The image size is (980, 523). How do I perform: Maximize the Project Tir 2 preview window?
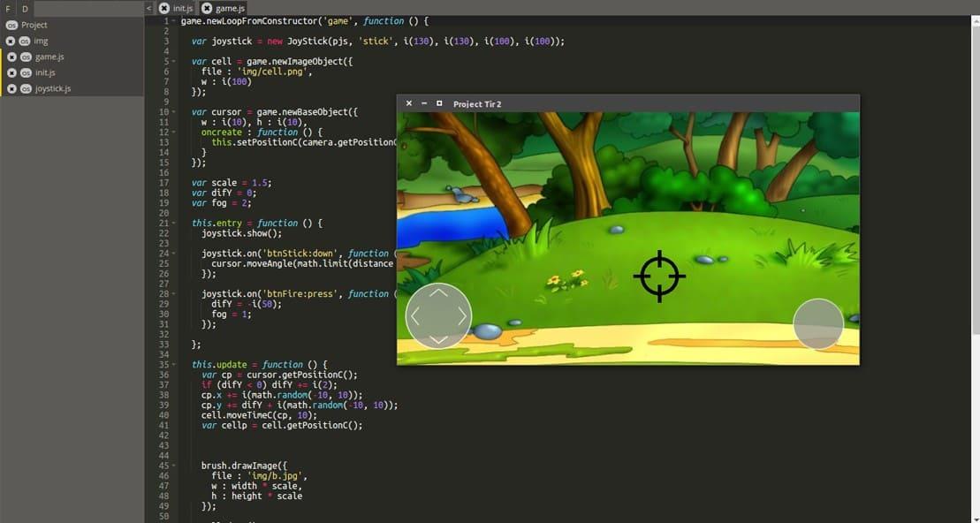click(x=439, y=103)
